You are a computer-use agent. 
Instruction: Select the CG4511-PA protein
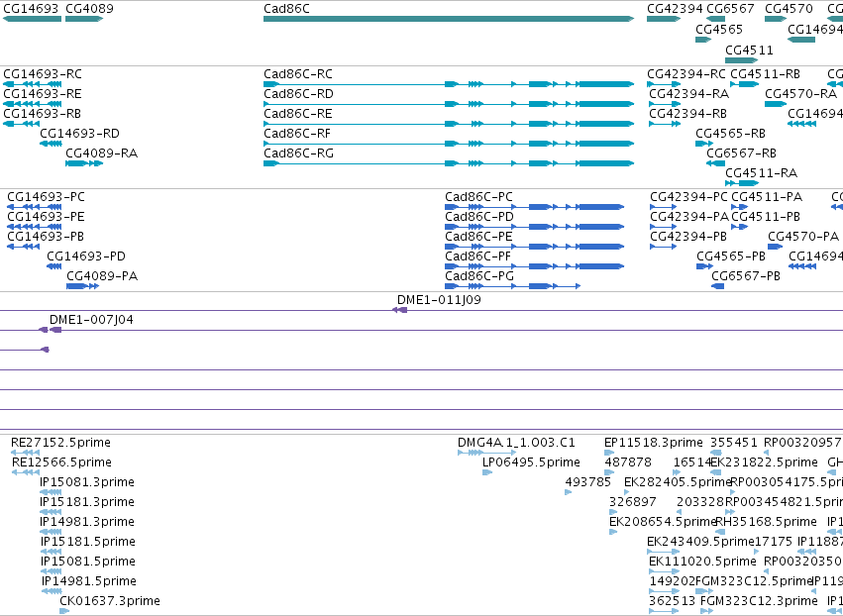click(x=739, y=207)
